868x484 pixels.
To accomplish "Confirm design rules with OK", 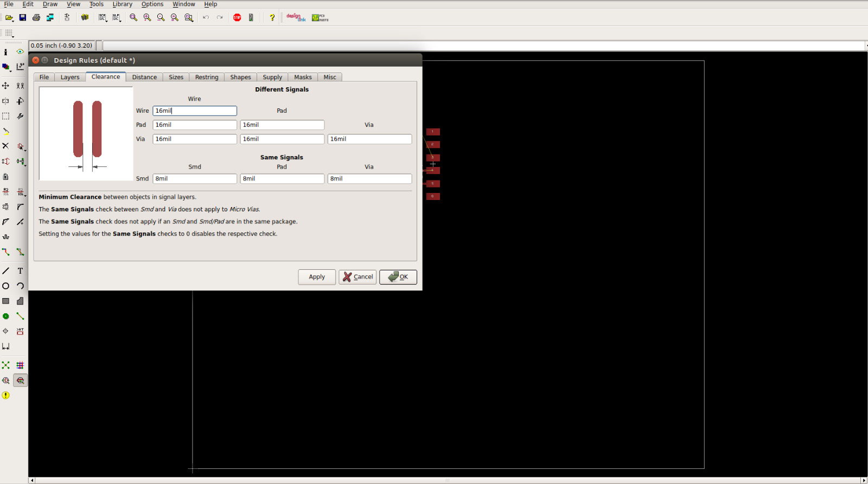I will point(398,277).
